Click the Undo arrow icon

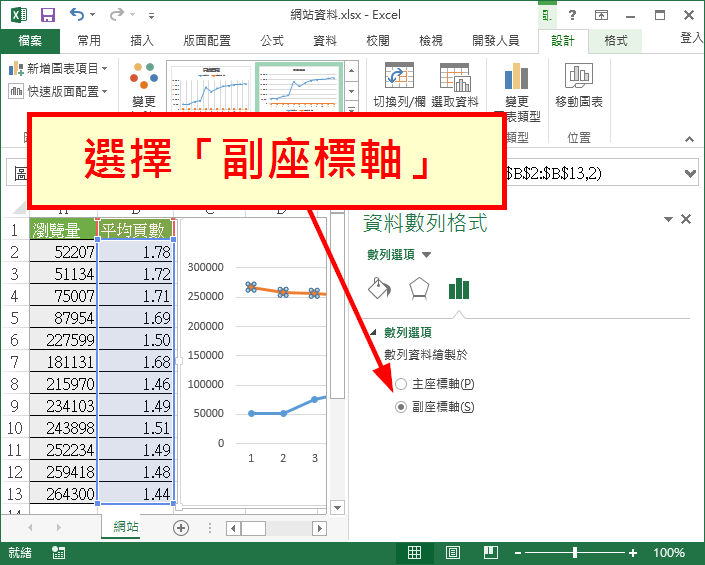pyautogui.click(x=77, y=15)
